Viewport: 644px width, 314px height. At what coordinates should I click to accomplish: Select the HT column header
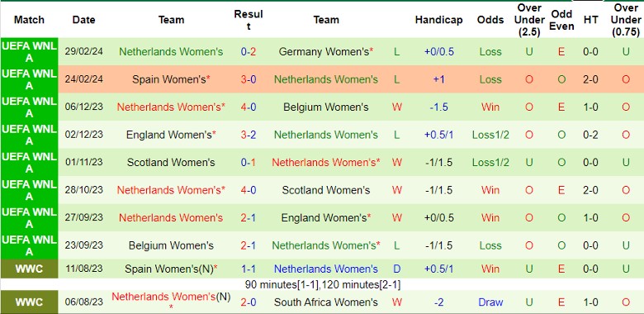point(590,20)
